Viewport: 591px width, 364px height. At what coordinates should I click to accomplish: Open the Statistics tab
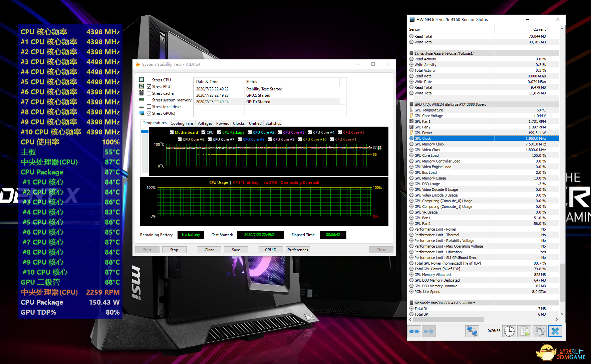pos(273,123)
